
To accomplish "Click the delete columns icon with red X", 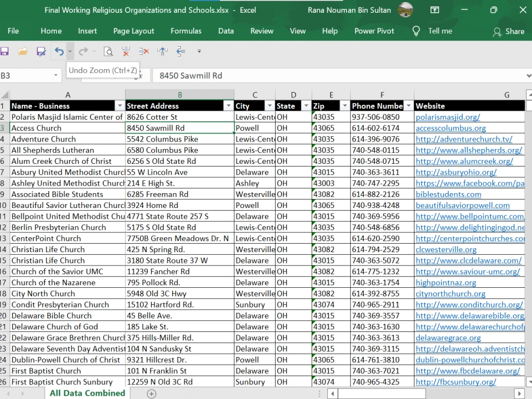I will coord(126,51).
